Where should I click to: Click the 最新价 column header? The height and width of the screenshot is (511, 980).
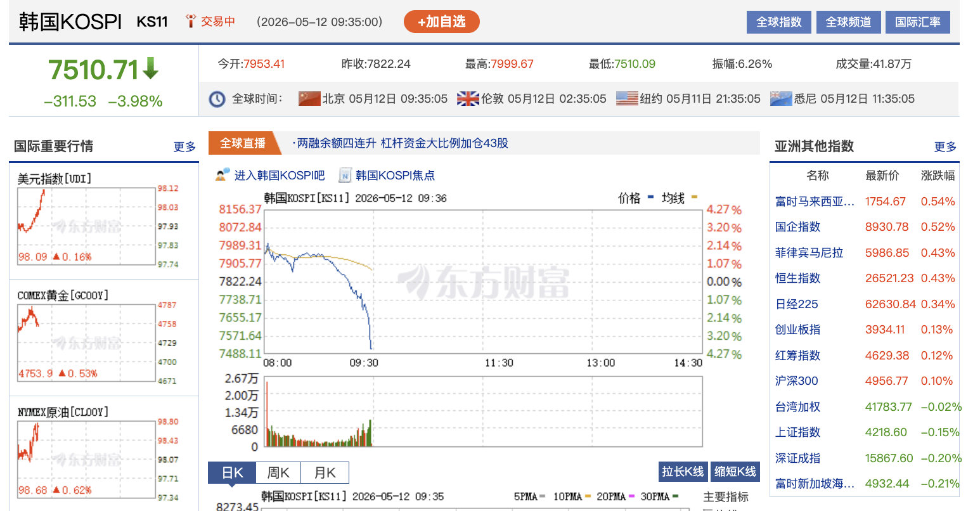point(882,176)
